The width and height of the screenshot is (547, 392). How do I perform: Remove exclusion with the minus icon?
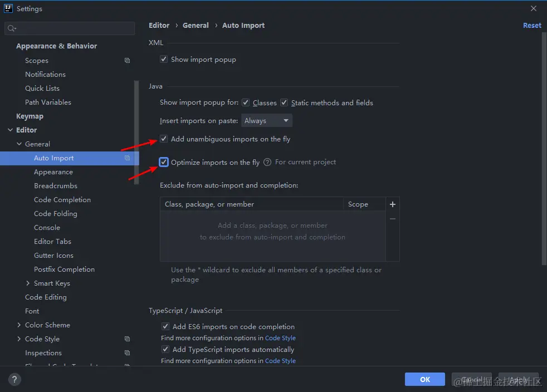coord(393,219)
